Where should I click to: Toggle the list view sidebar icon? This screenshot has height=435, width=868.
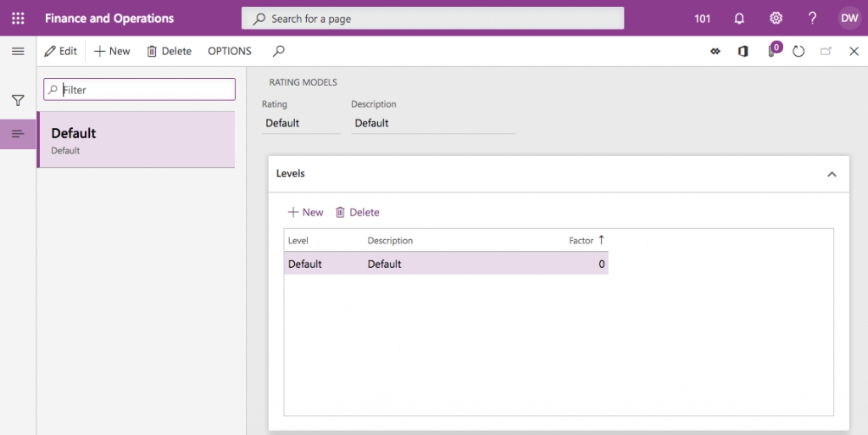[x=18, y=134]
